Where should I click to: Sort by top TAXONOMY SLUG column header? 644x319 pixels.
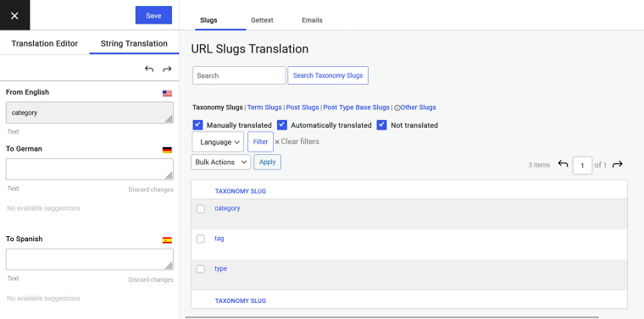click(241, 191)
